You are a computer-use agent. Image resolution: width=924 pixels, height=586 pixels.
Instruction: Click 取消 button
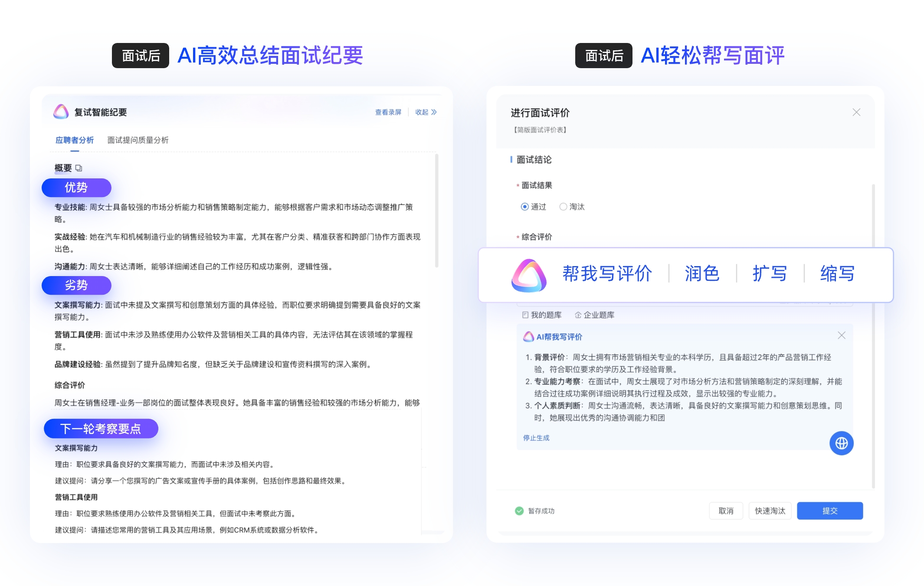(726, 511)
